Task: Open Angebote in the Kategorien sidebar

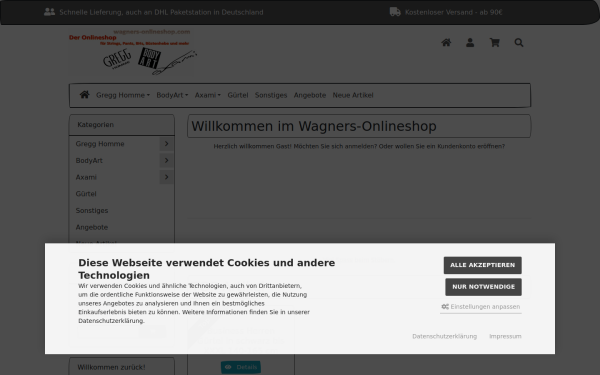Action: point(92,227)
